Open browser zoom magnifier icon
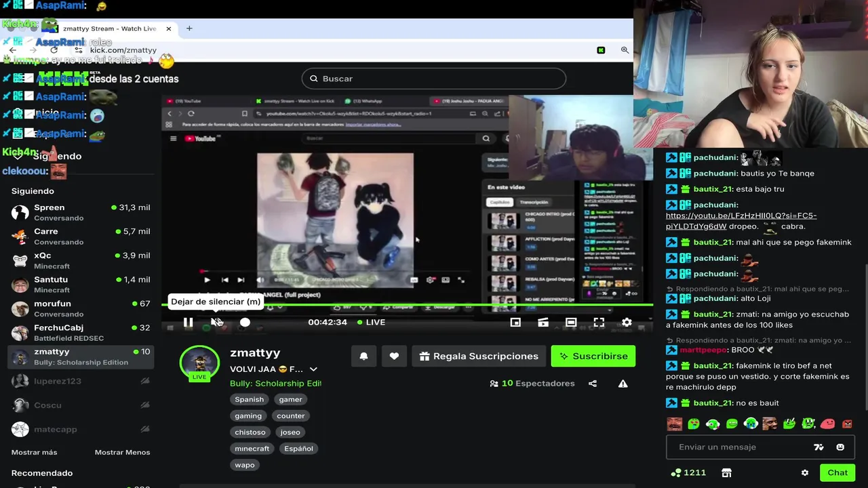 click(x=625, y=50)
